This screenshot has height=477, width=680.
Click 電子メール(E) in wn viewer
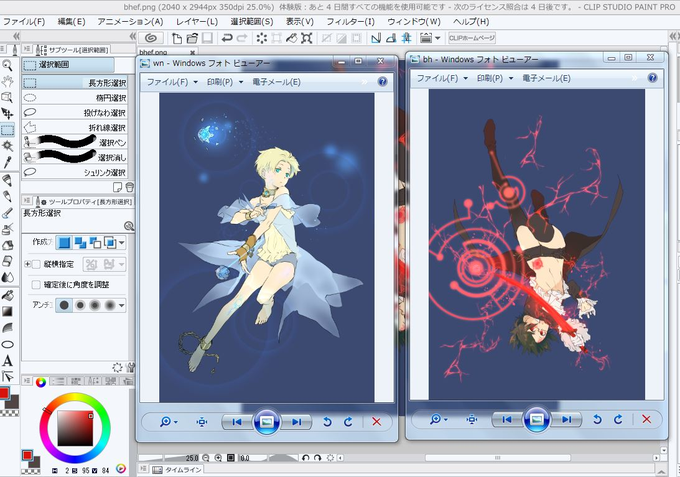[276, 82]
